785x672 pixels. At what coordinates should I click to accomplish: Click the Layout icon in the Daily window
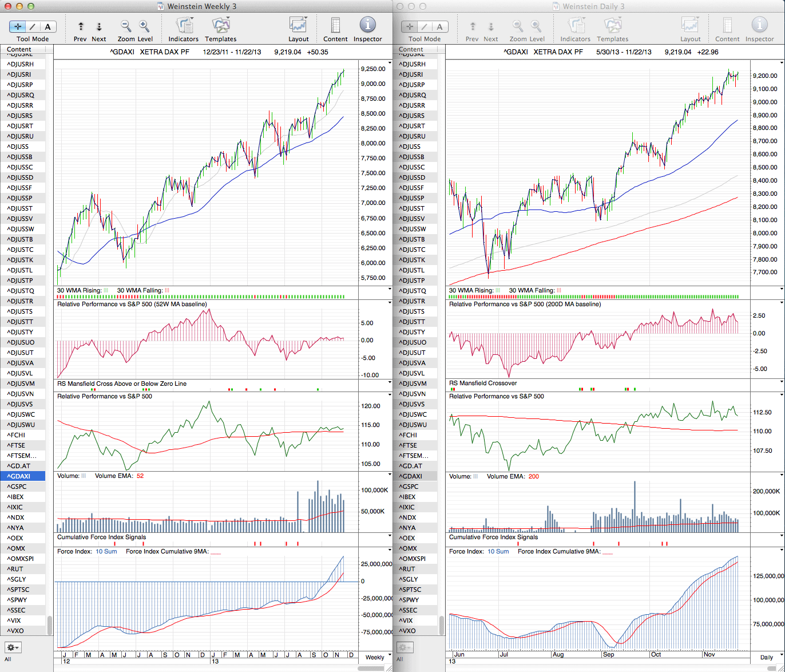pyautogui.click(x=690, y=26)
